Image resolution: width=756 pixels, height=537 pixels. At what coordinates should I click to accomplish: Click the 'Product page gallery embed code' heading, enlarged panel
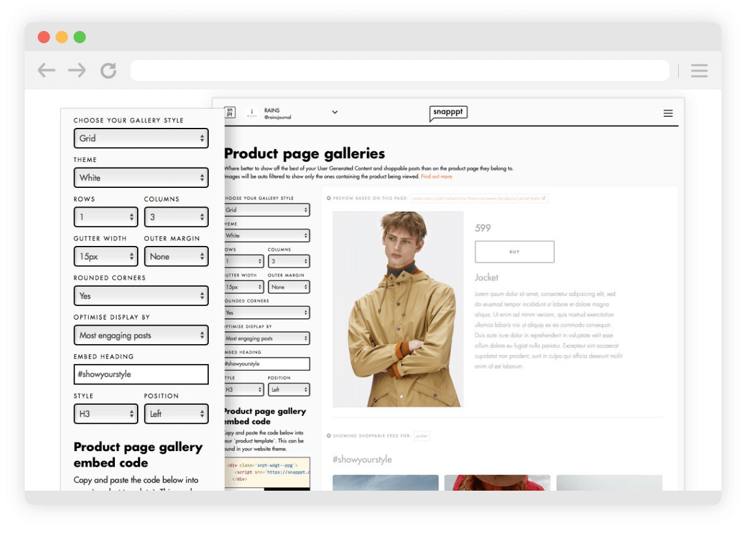coord(138,455)
